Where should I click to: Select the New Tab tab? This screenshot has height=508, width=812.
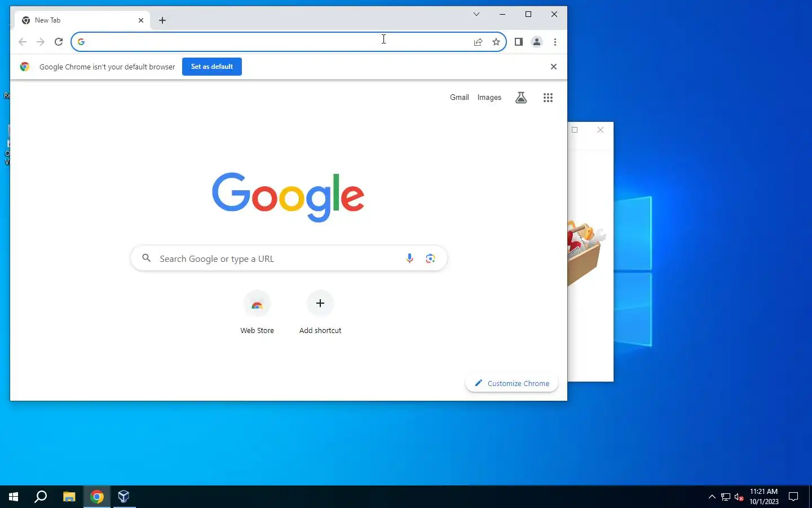pos(82,20)
